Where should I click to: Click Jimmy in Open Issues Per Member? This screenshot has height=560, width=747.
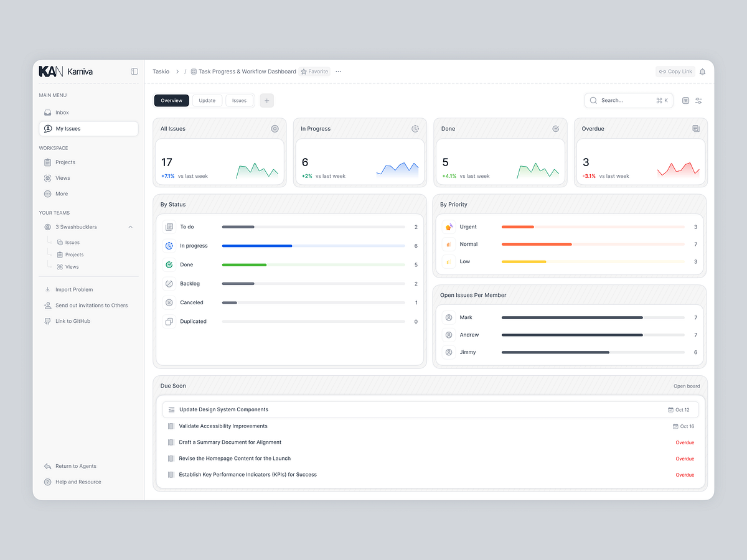pyautogui.click(x=468, y=353)
